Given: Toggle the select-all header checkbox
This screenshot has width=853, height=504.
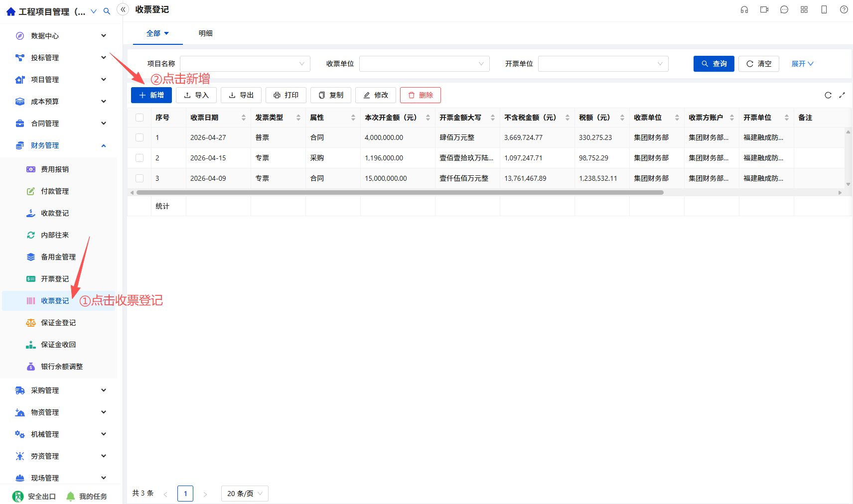Looking at the screenshot, I should coord(140,118).
